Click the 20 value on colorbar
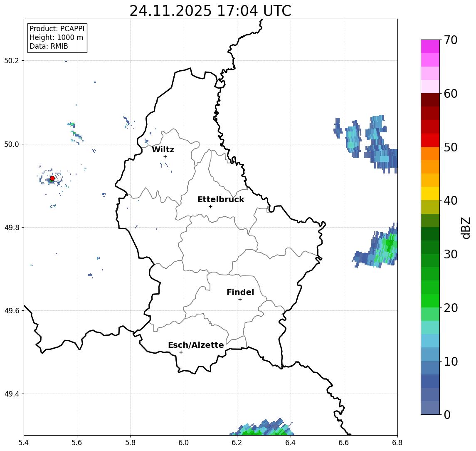Viewport: 476px width, 451px height. point(451,308)
